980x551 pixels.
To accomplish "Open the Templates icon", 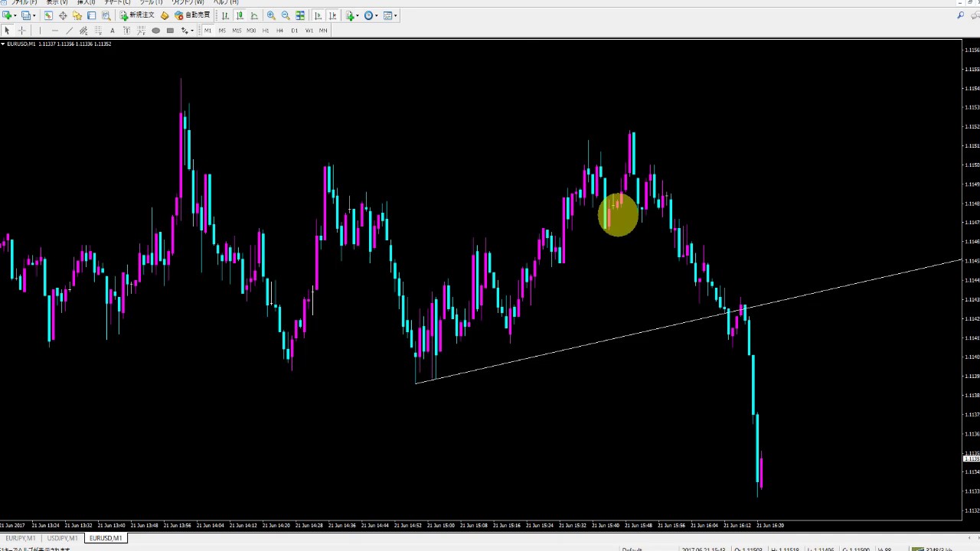I will coord(387,15).
